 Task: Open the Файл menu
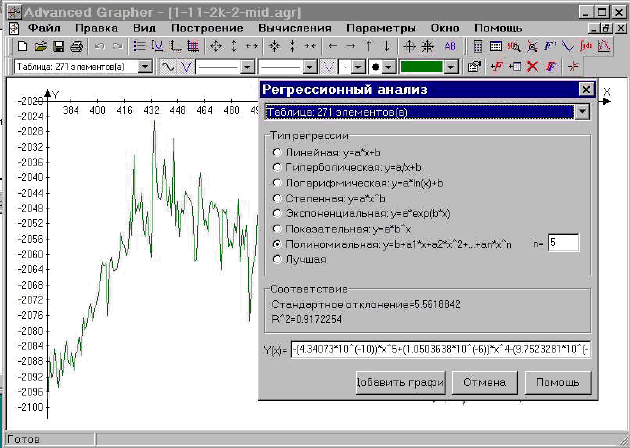(45, 28)
